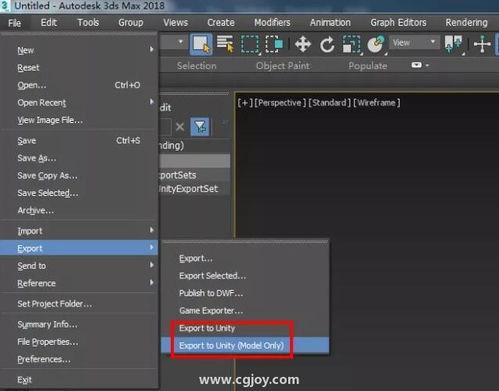The width and height of the screenshot is (499, 391).
Task: Open the File menu
Action: [x=14, y=23]
